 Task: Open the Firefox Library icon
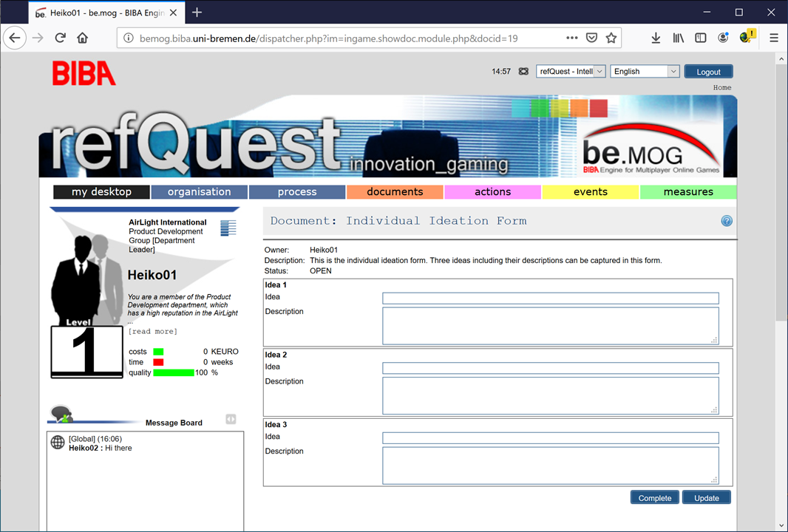tap(679, 38)
